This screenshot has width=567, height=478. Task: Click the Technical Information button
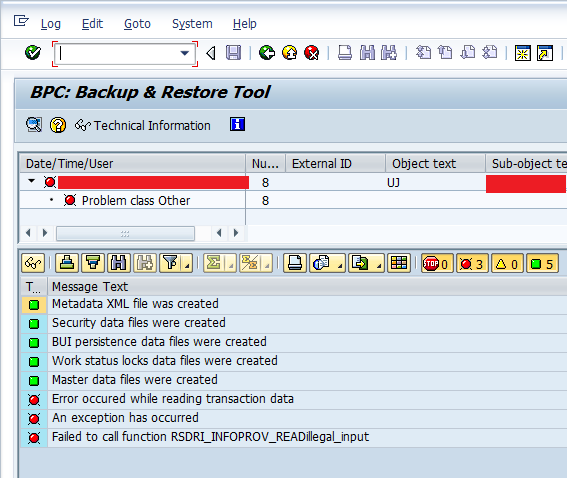tap(142, 125)
